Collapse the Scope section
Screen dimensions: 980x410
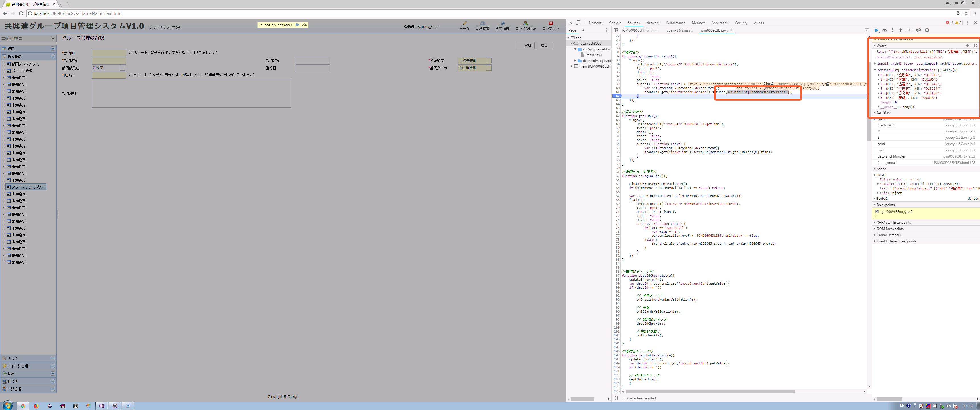(875, 169)
